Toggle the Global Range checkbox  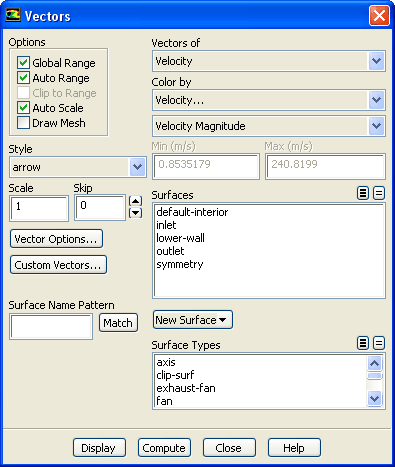(23, 63)
